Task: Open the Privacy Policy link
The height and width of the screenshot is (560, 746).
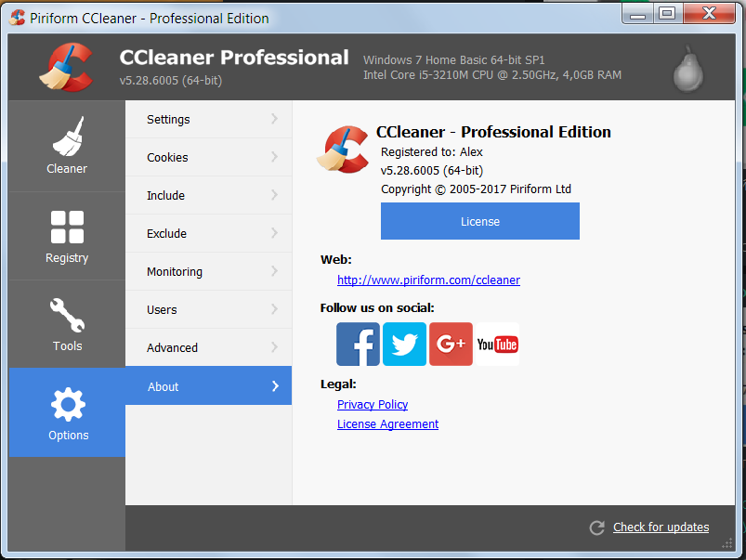Action: 373,405
